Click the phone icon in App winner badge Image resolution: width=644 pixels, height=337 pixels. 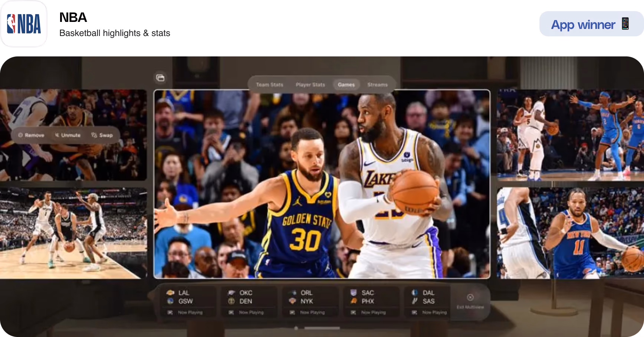tap(625, 24)
